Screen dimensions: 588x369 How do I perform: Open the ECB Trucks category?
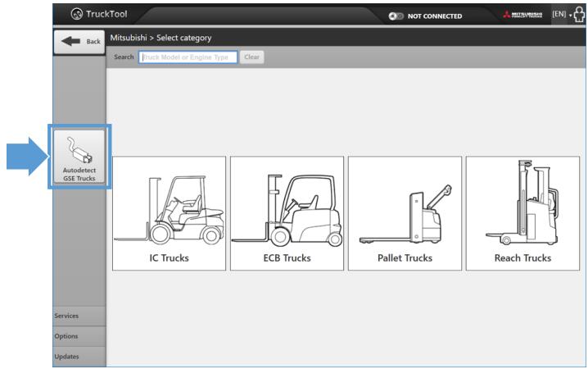tap(287, 213)
